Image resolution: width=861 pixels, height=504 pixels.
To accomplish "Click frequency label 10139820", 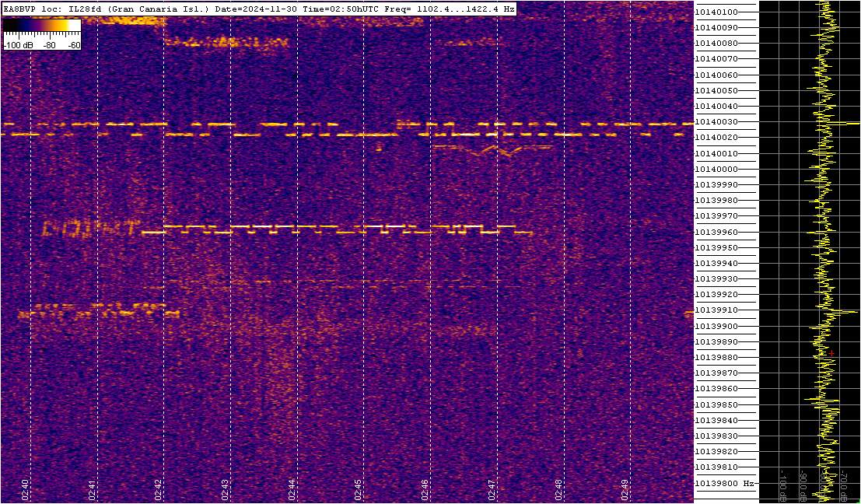I will point(716,451).
